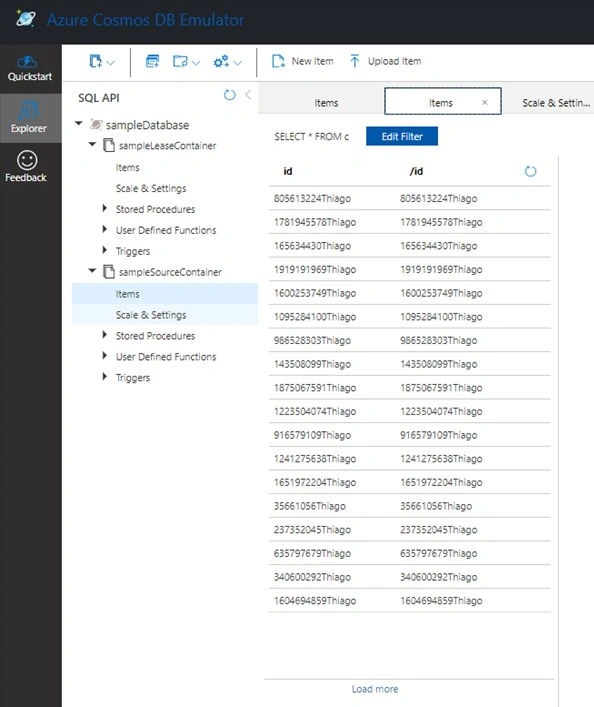
Task: Collapse the sampleDatabase tree node
Action: click(x=79, y=124)
